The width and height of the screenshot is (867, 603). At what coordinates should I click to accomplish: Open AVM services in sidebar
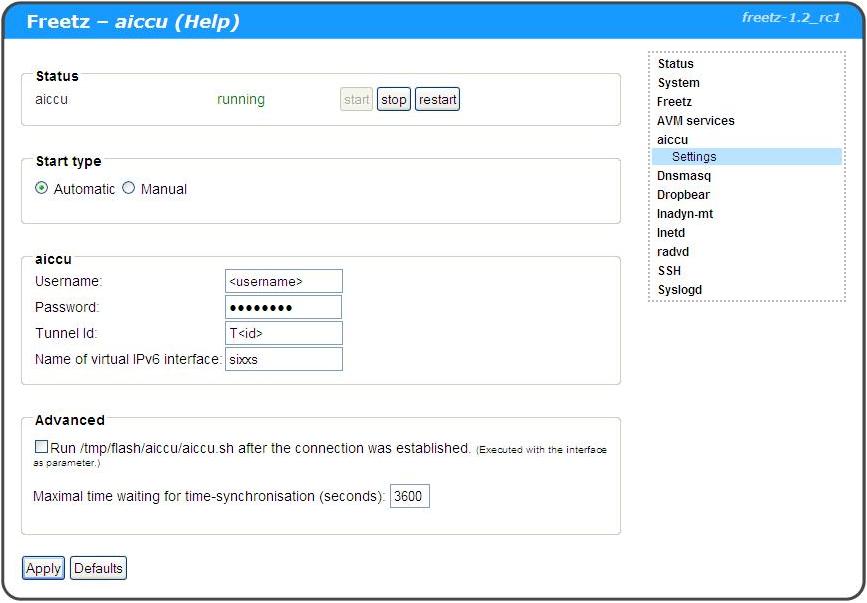point(696,120)
